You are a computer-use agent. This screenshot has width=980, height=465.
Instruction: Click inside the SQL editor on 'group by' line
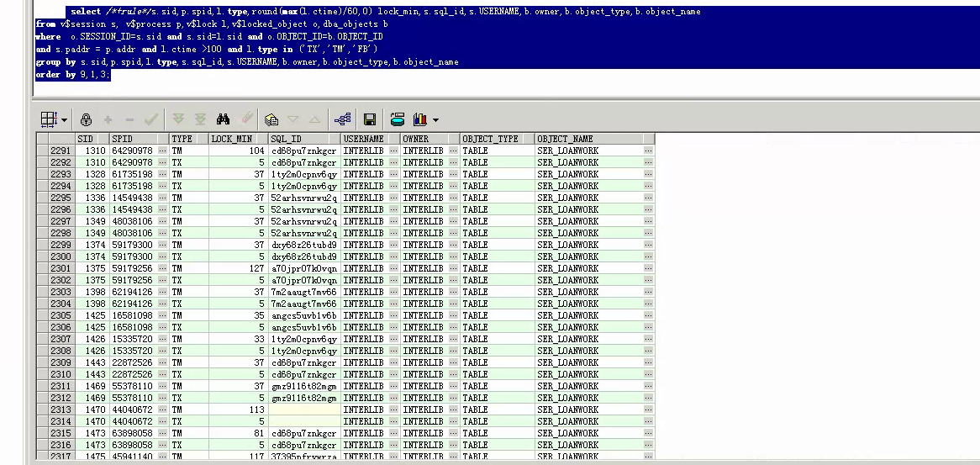[252, 62]
